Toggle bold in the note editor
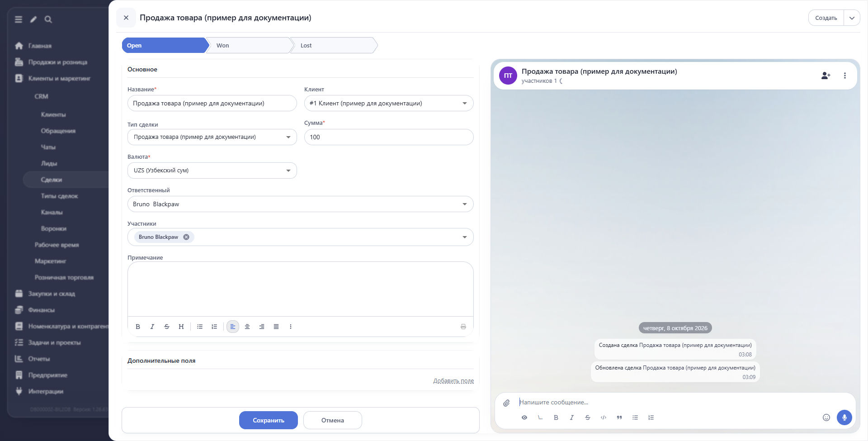Image resolution: width=868 pixels, height=441 pixels. coord(138,327)
